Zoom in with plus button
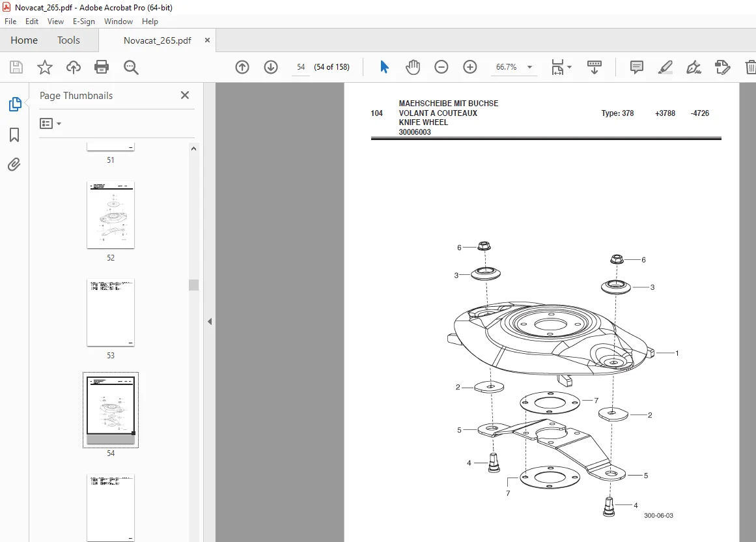The image size is (756, 542). 469,67
